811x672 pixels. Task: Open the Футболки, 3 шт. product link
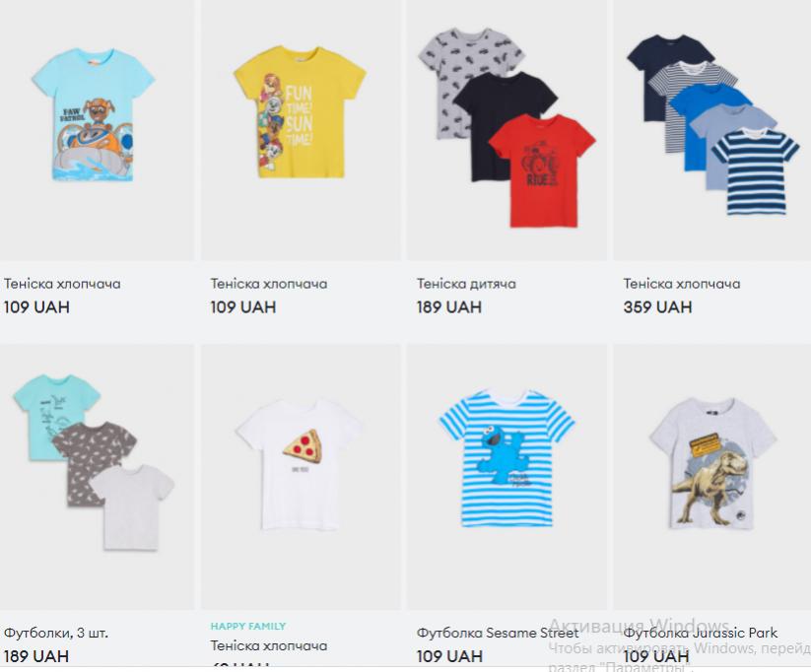(x=56, y=633)
